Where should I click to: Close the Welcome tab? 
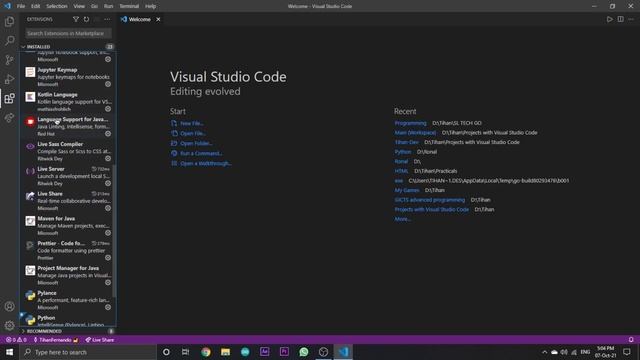tap(158, 19)
